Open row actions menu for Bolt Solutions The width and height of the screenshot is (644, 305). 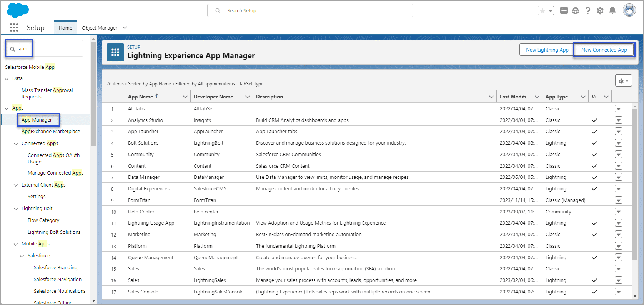[x=618, y=143]
